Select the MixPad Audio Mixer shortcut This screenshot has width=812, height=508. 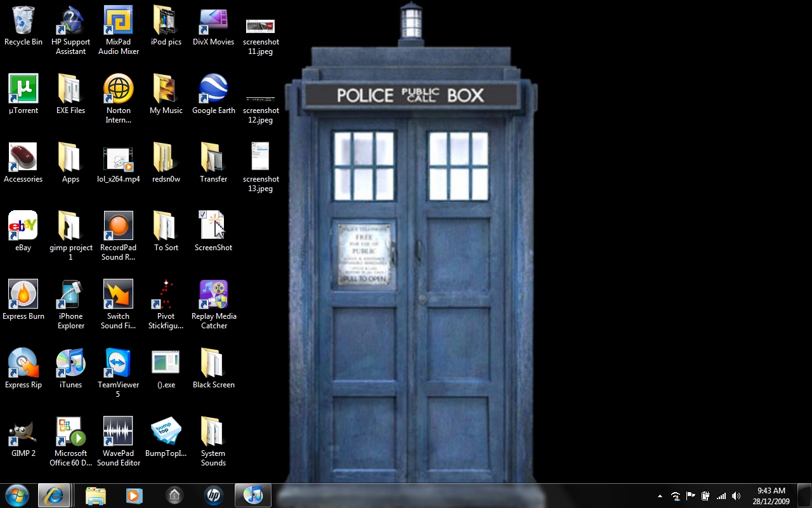118,20
